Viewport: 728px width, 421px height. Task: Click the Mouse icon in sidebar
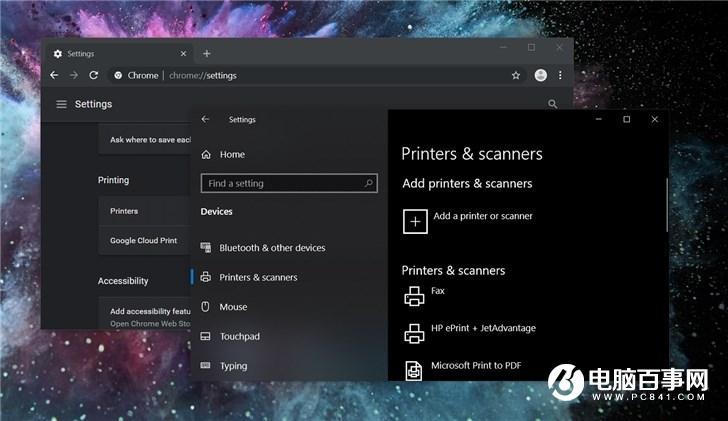coord(205,306)
